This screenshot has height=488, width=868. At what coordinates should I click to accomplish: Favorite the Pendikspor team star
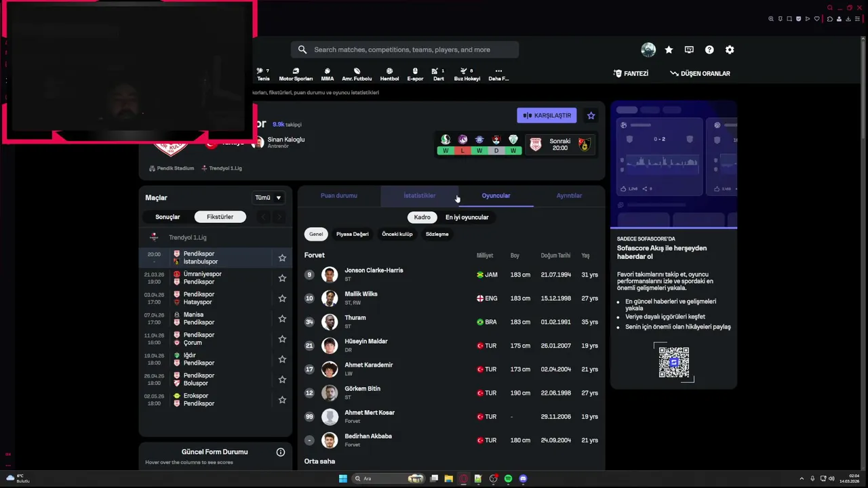pos(591,115)
